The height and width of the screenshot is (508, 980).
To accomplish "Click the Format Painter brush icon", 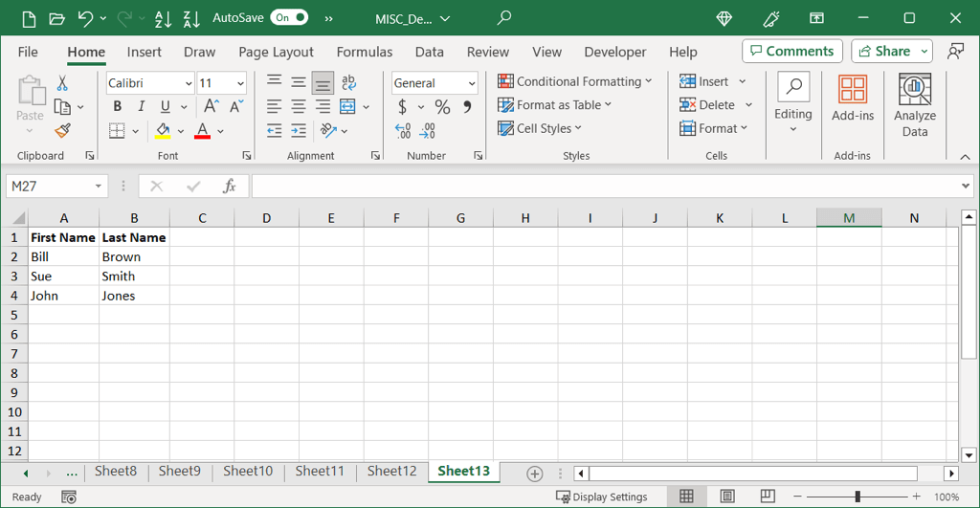I will point(62,130).
